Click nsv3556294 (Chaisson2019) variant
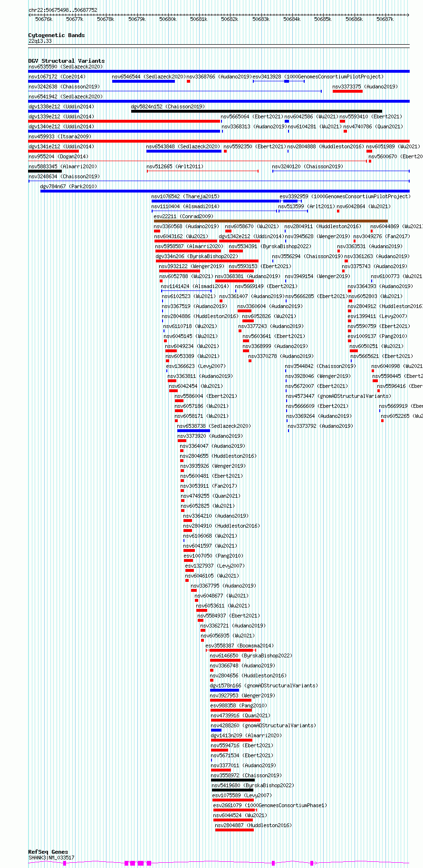Screen dimensions: 423x868 coord(308,256)
